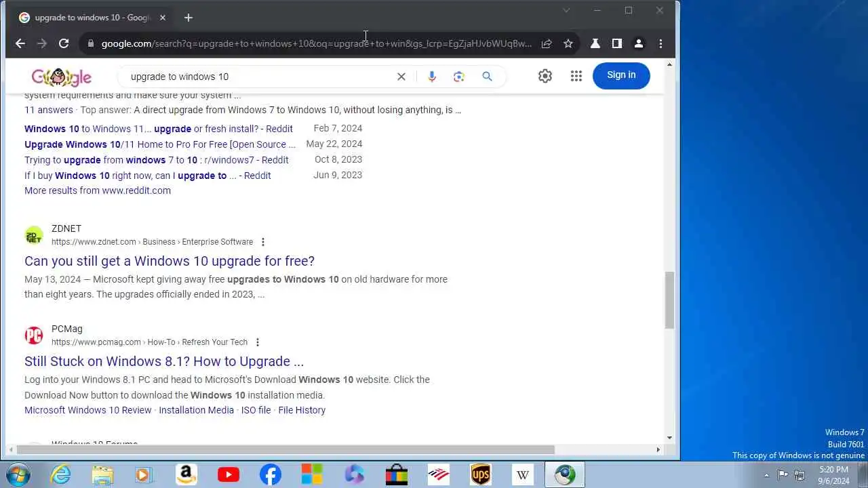Click the PCMag site name

point(67,329)
